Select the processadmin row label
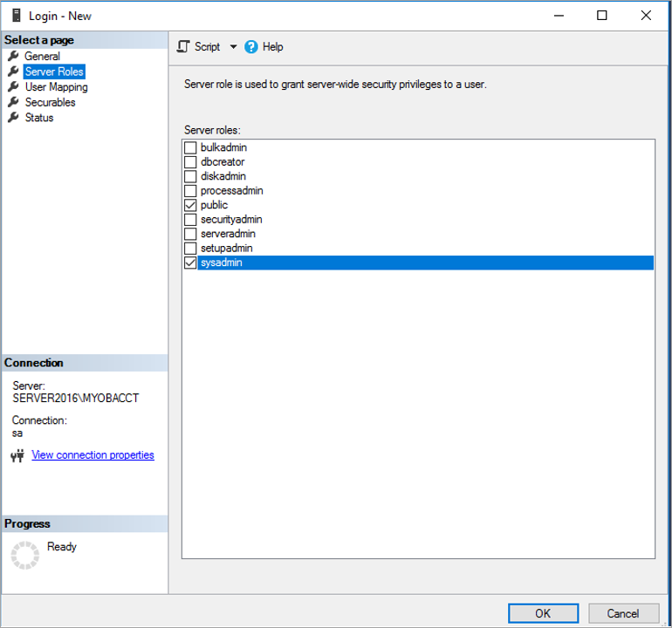The image size is (672, 628). 231,191
